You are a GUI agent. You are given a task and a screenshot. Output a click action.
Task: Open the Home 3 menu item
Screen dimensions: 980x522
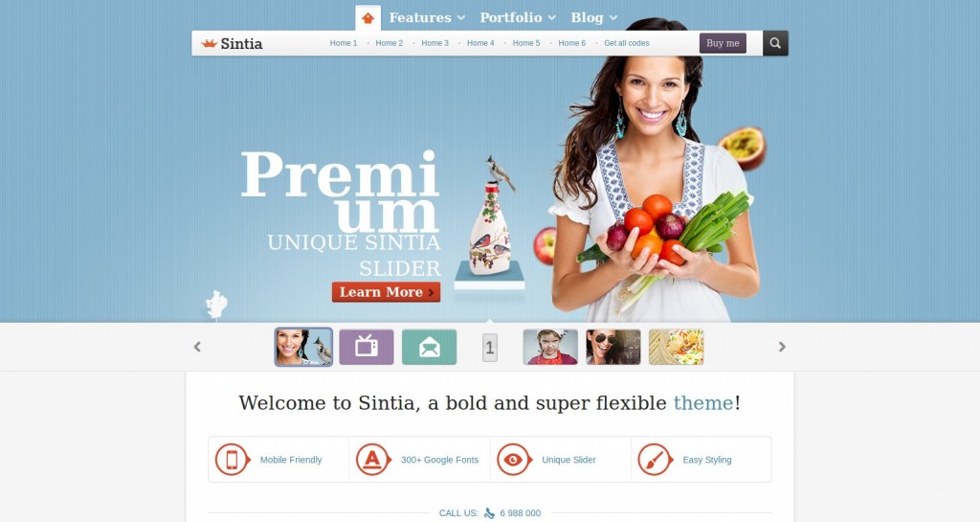tap(435, 43)
